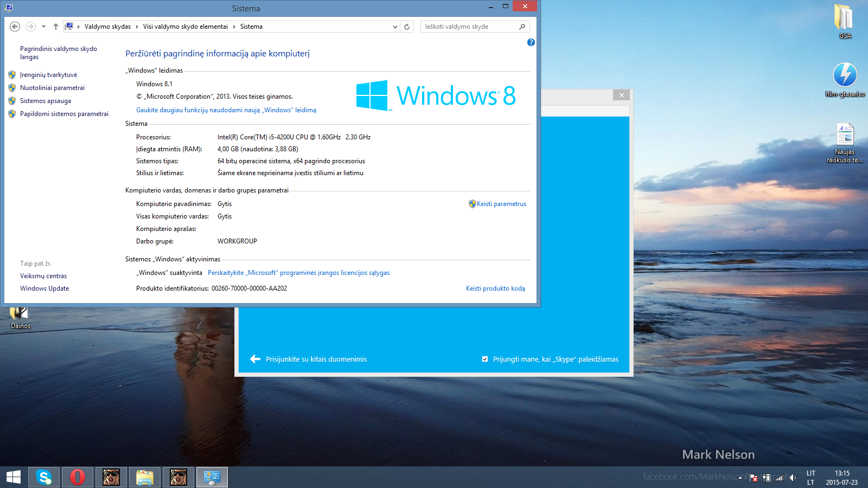This screenshot has width=868, height=488.
Task: Click the search magnifier icon
Action: coord(522,27)
